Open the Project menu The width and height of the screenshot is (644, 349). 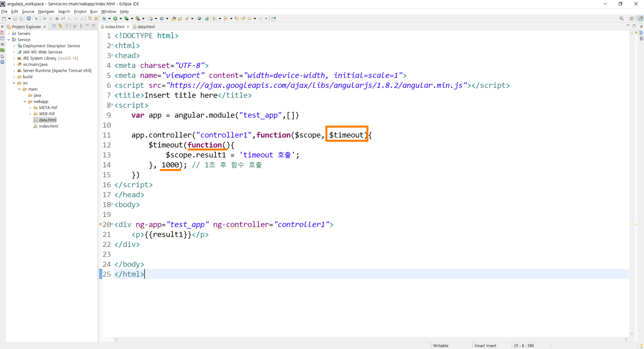[x=80, y=11]
